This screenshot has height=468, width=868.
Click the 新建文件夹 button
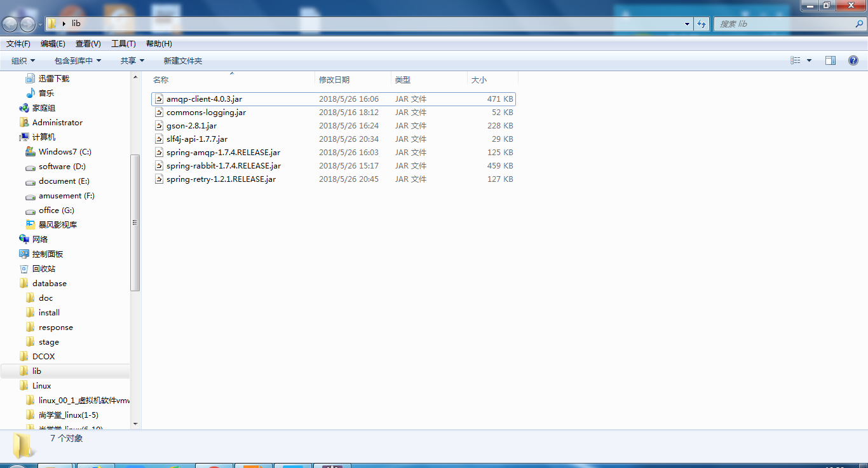pyautogui.click(x=183, y=60)
